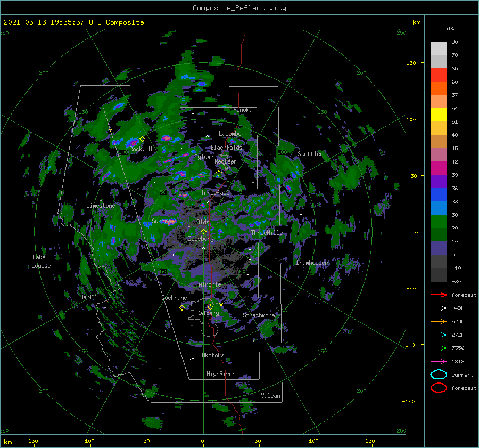
Task: Pick the bright green 20-30 dBZ swatch
Action: coord(439,221)
